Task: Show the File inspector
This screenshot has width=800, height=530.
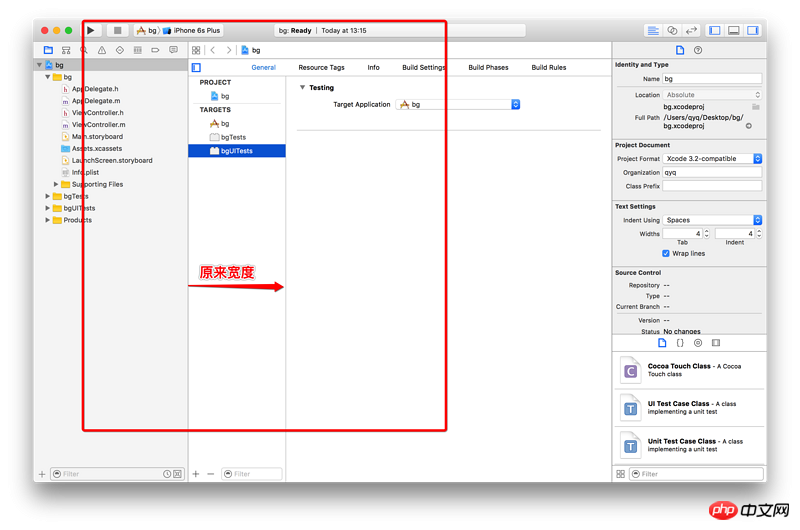Action: [x=680, y=50]
